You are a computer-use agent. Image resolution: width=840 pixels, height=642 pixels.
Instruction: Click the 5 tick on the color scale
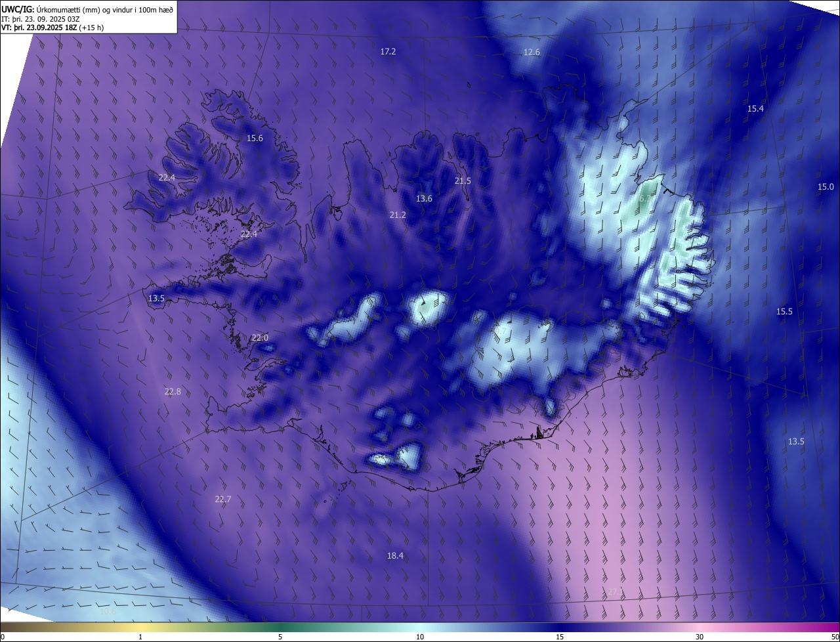pyautogui.click(x=280, y=637)
